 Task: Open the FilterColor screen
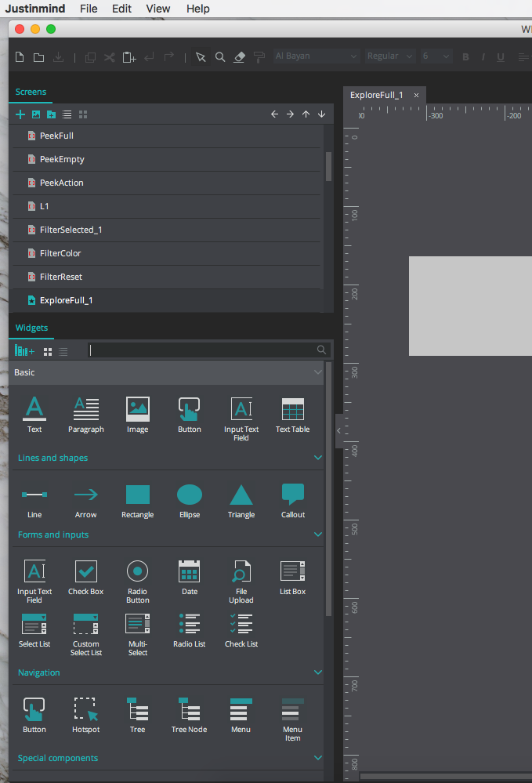pyautogui.click(x=60, y=253)
